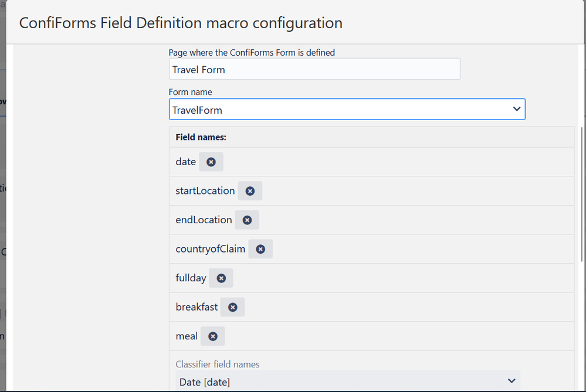Remove the countryofClaim field
Viewport: 586px width, 392px height.
coord(260,249)
